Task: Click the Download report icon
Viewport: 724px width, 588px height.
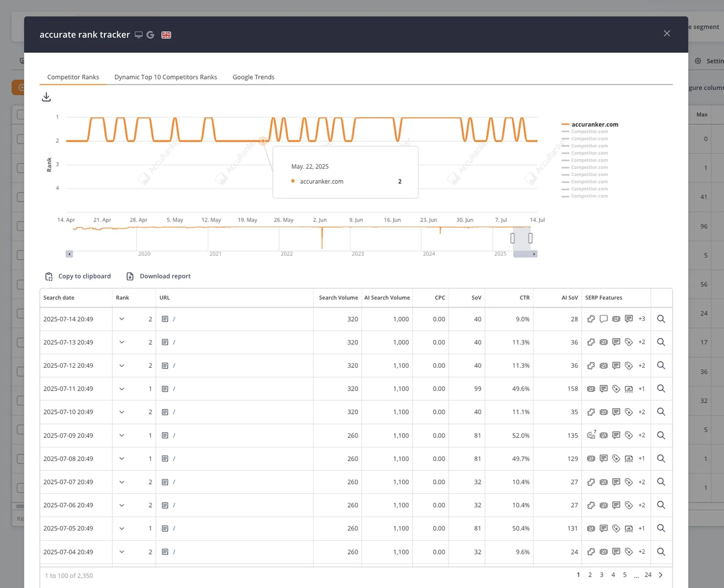Action: point(130,276)
